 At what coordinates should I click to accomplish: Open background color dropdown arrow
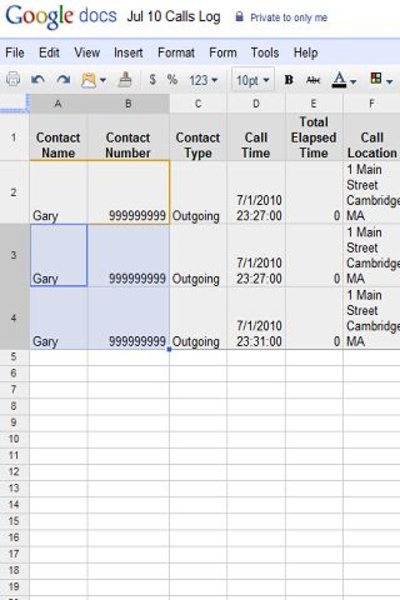[x=389, y=82]
